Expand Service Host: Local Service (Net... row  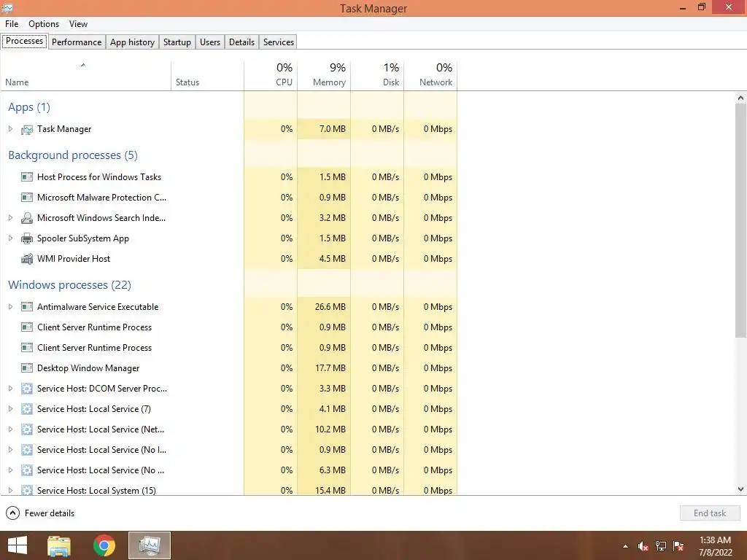click(x=10, y=429)
